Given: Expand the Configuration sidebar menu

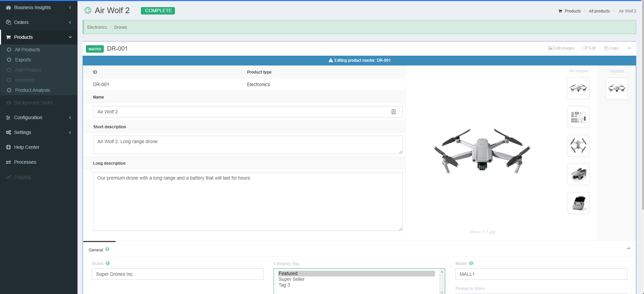Looking at the screenshot, I should (38, 117).
